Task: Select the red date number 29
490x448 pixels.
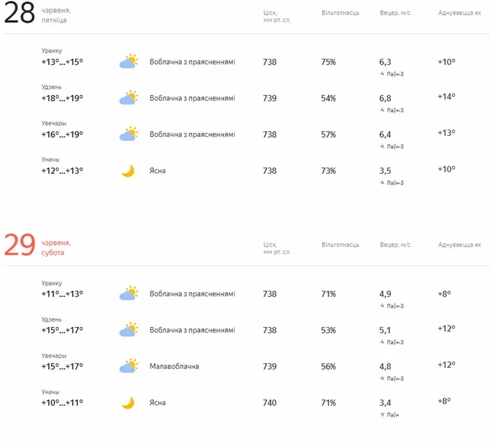Action: click(x=19, y=246)
